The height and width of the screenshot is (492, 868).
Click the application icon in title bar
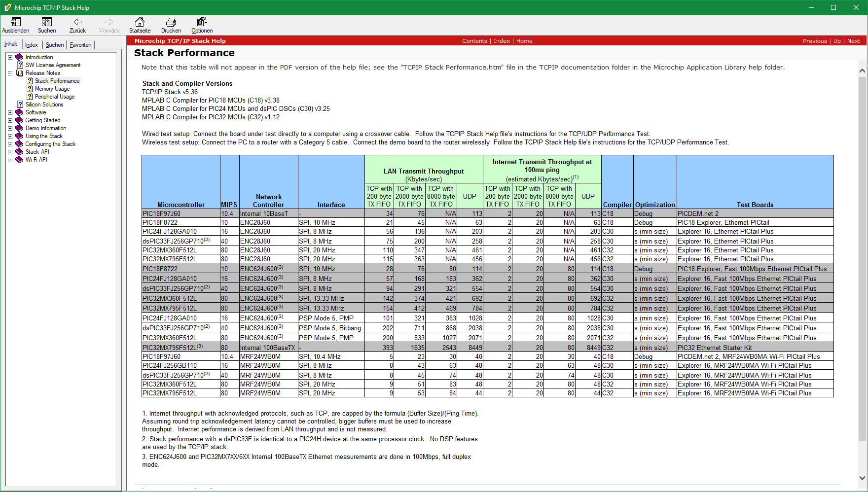(8, 8)
